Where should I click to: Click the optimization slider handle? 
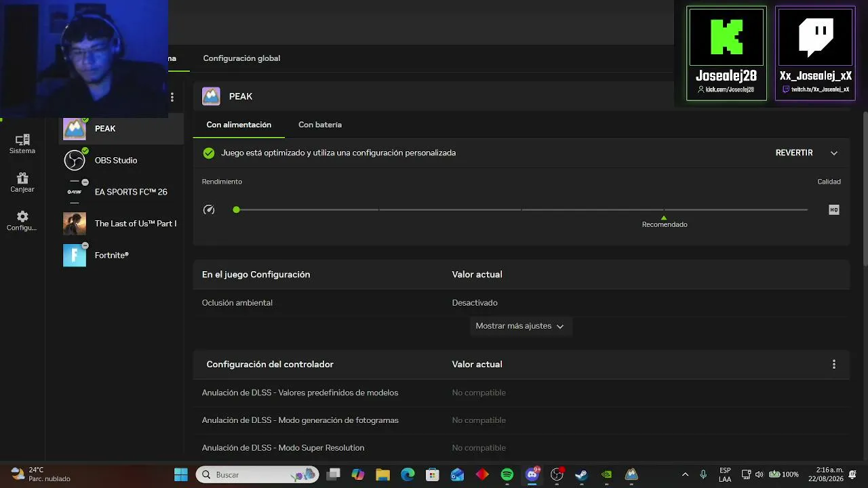tap(236, 210)
